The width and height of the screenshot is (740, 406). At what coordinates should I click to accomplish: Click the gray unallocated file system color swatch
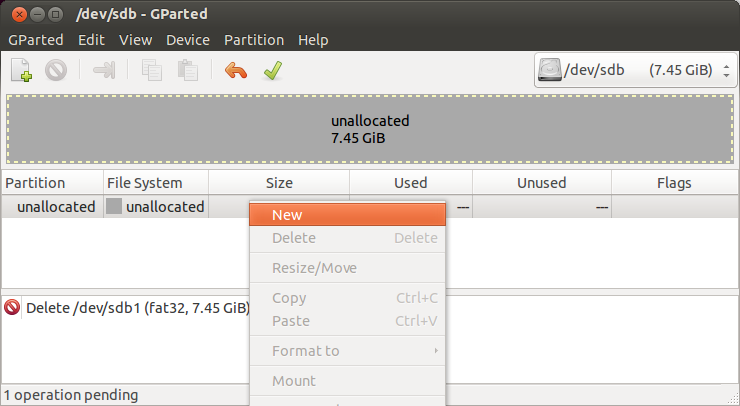tap(114, 206)
